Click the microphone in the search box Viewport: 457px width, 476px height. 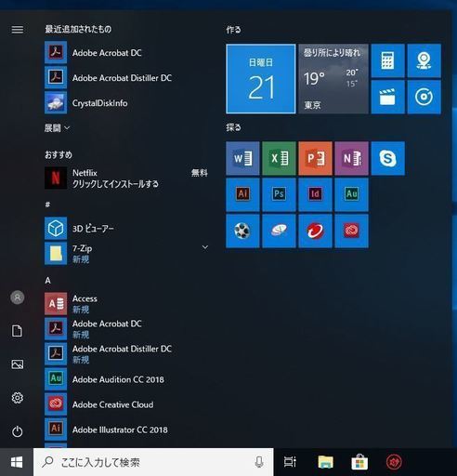point(259,462)
